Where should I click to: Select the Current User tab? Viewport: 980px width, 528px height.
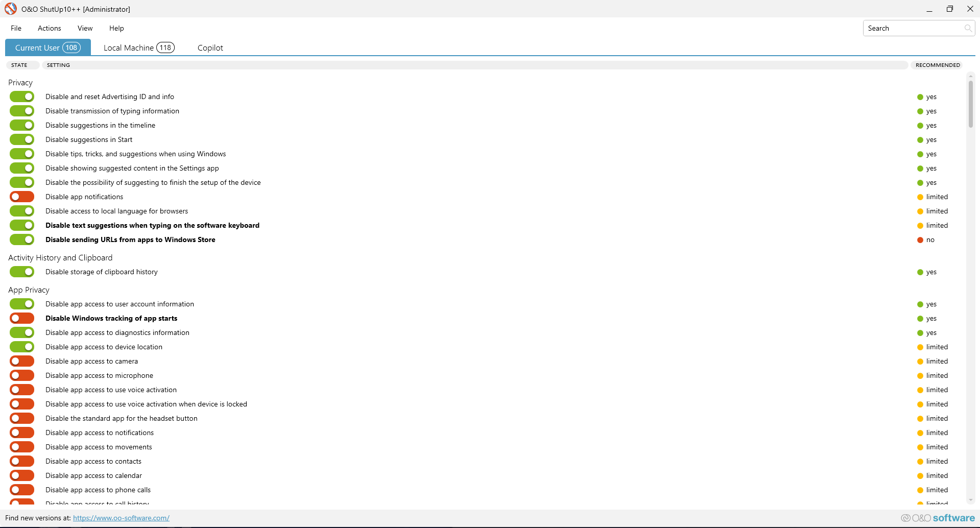(48, 47)
